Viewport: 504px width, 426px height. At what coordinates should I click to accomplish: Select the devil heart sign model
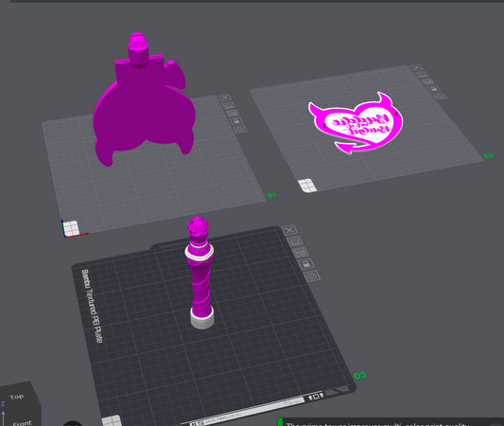click(356, 124)
